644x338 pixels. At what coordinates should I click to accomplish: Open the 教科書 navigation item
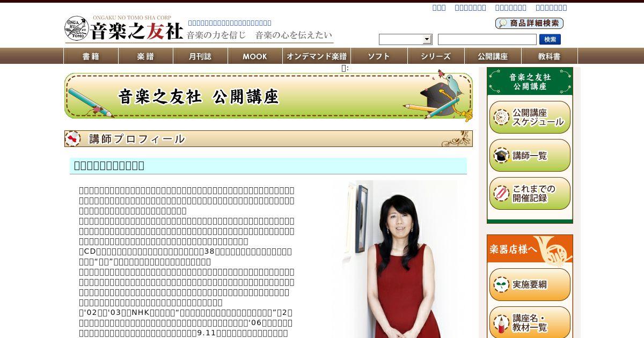550,56
